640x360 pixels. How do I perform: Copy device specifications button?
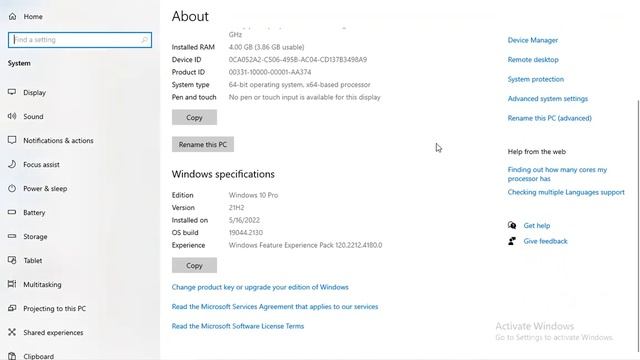click(x=194, y=117)
